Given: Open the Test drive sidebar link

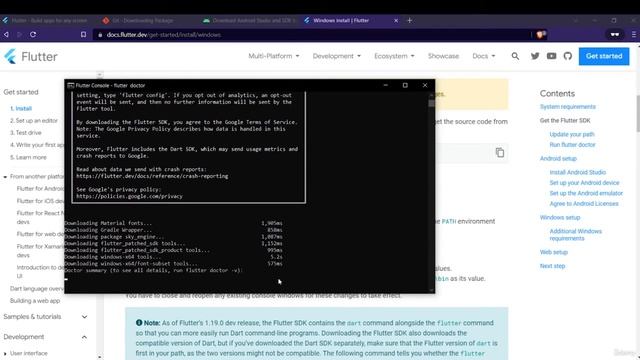Looking at the screenshot, I should pyautogui.click(x=26, y=133).
